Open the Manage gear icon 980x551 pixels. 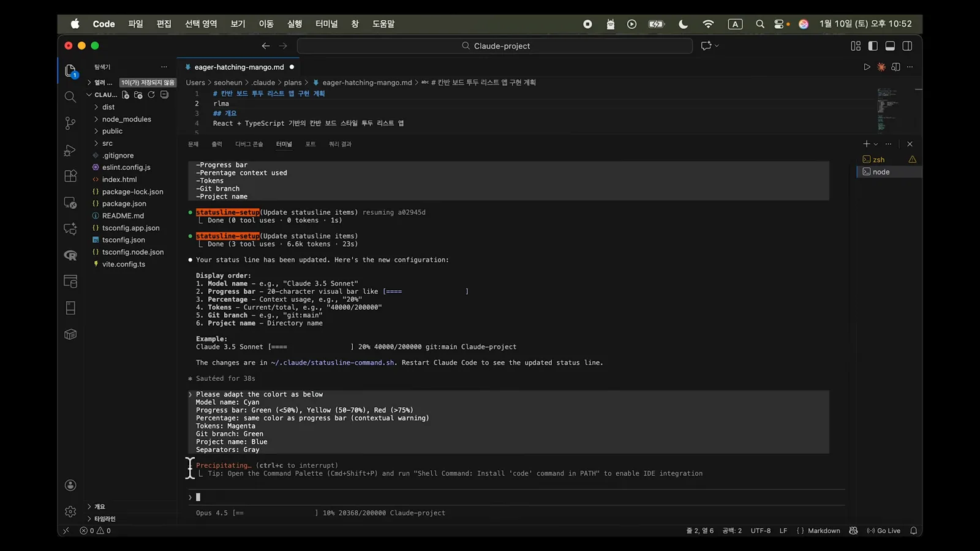(70, 511)
